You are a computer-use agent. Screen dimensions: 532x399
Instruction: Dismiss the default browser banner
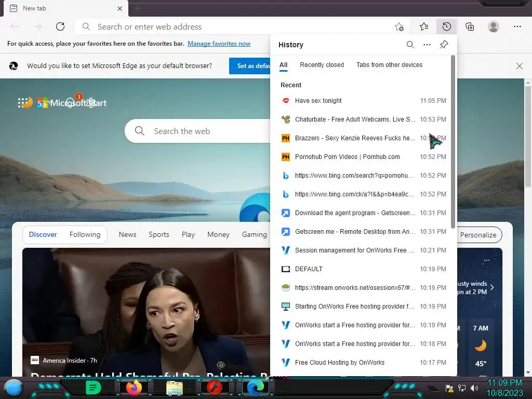[x=519, y=66]
